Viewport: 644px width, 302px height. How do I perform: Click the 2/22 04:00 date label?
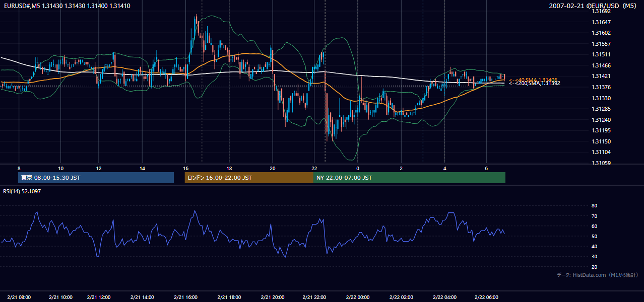445,297
